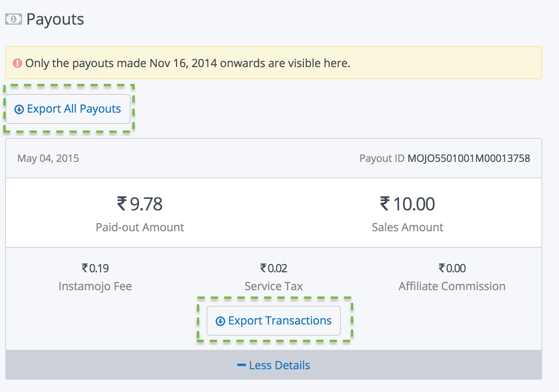Screen dimensions: 559x392
Task: Click the minus icon beside Less Details
Action: pyautogui.click(x=241, y=365)
